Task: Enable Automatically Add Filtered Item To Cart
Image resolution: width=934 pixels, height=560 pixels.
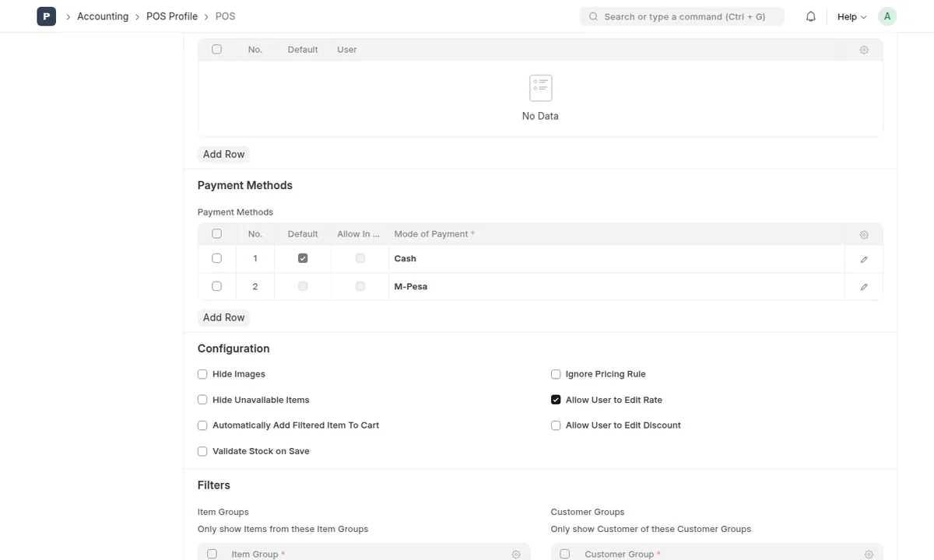Action: 202,425
